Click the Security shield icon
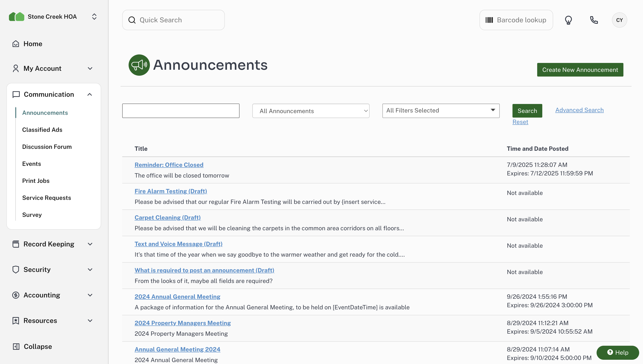The height and width of the screenshot is (364, 643). [16, 270]
